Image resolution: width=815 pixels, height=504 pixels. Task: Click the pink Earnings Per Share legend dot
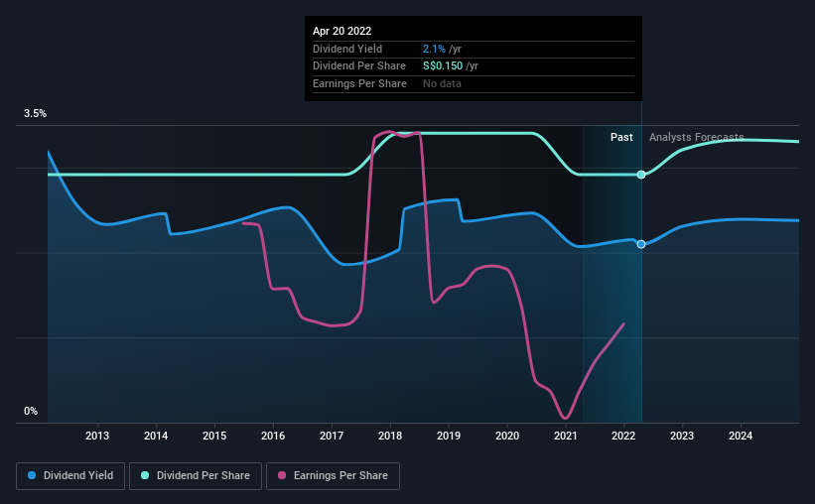[282, 475]
